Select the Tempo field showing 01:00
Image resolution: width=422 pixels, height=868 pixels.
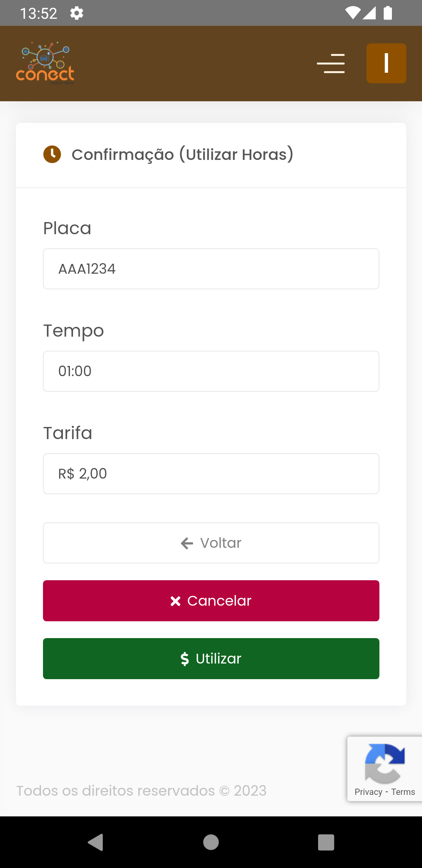point(211,371)
